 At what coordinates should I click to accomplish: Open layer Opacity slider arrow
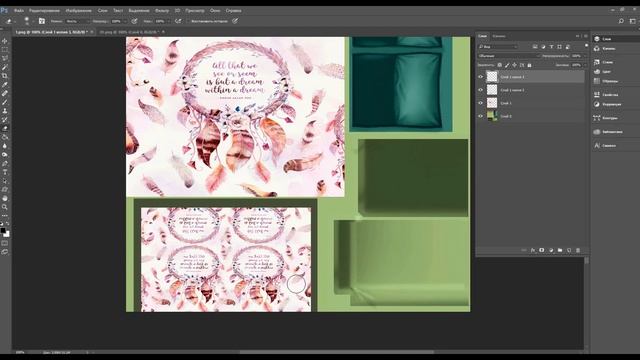(584, 56)
